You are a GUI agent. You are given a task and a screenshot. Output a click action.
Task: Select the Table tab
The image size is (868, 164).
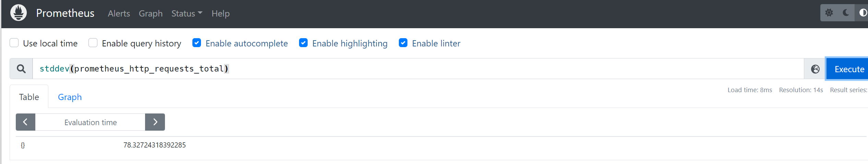29,97
